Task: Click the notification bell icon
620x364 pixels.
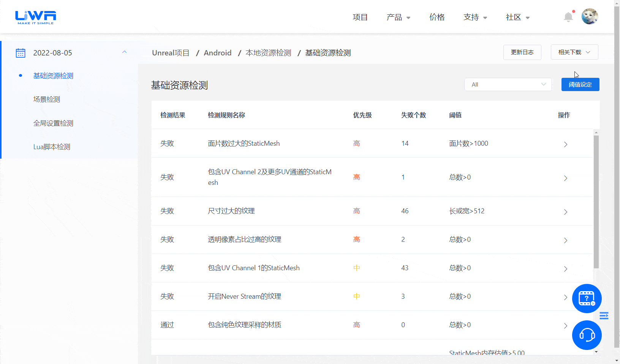Action: tap(568, 17)
